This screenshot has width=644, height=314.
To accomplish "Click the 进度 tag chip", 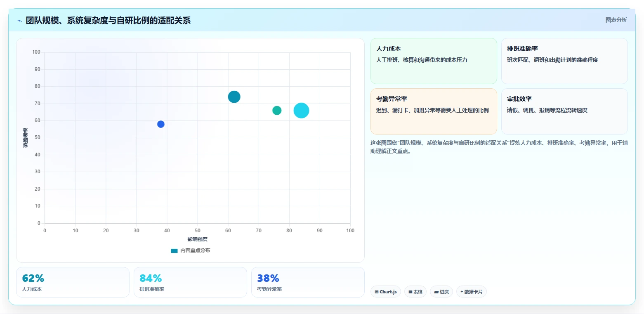I will 441,292.
